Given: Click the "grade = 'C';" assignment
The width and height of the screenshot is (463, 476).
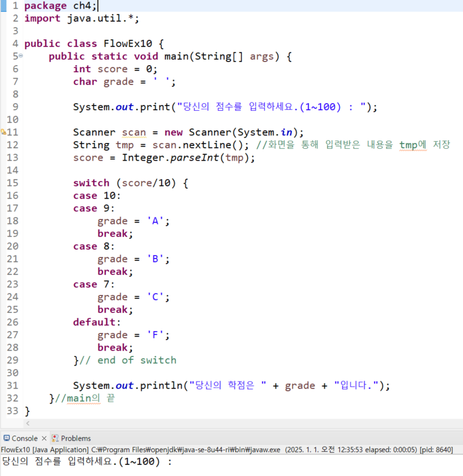Looking at the screenshot, I should 133,297.
